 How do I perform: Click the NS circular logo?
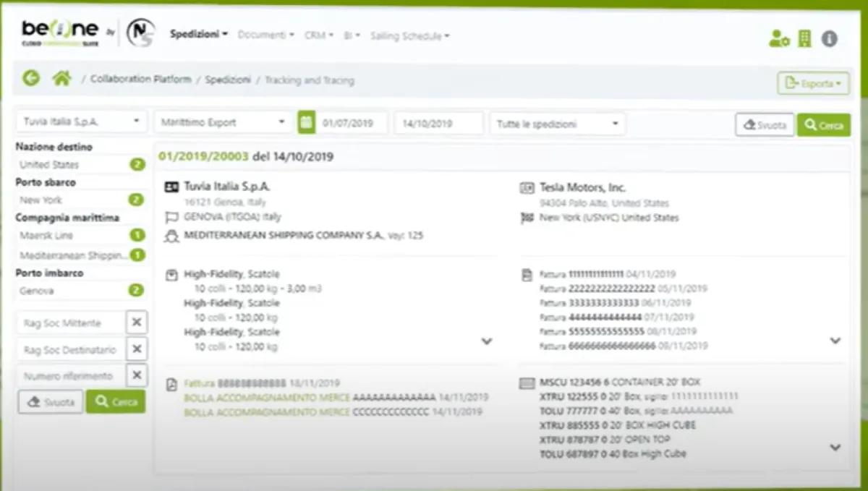(x=140, y=33)
